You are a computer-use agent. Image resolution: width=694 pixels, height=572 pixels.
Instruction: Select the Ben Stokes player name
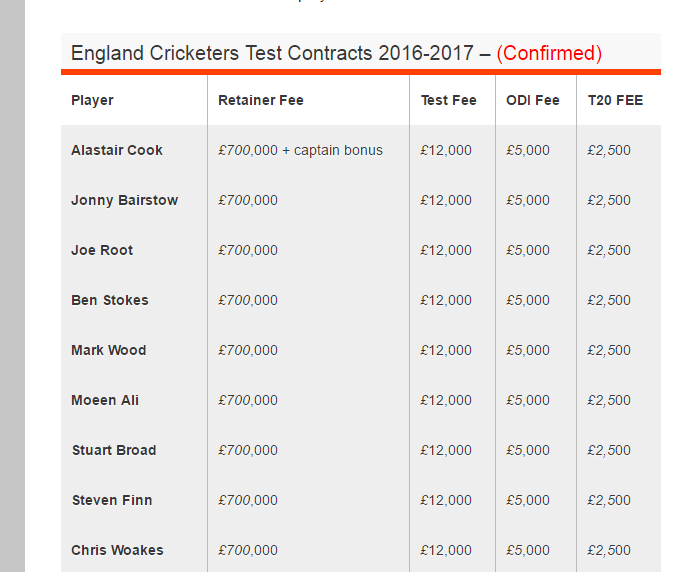point(109,300)
